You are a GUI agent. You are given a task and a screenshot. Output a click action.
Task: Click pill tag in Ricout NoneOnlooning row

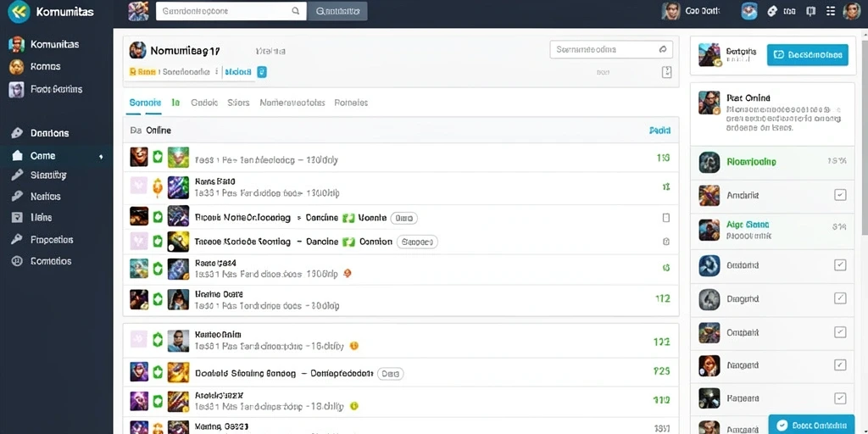coord(403,218)
